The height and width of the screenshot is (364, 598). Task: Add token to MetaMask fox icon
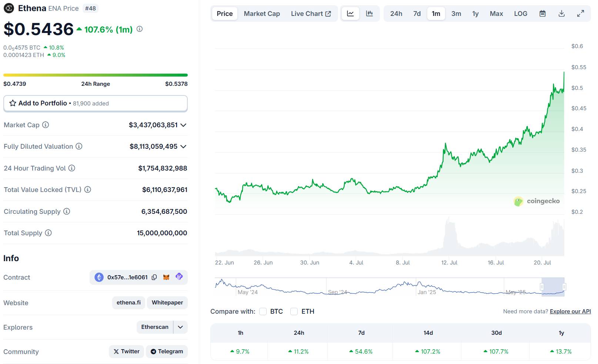coord(166,277)
